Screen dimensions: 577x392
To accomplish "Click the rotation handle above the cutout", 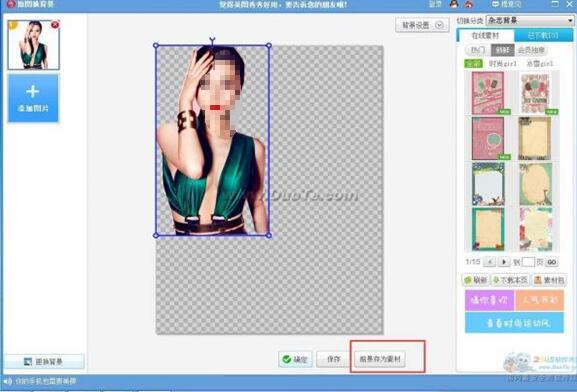I will [x=212, y=40].
